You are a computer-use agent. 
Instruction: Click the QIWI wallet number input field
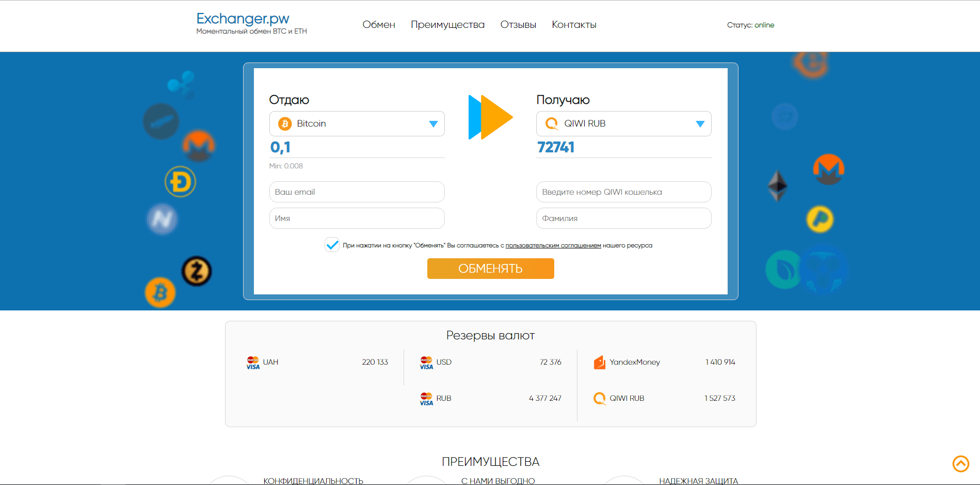(623, 192)
